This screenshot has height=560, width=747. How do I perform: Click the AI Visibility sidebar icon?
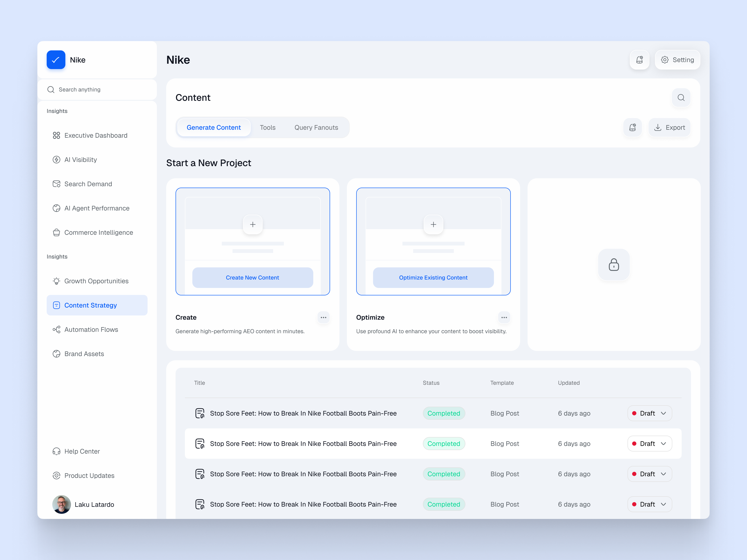(56, 160)
